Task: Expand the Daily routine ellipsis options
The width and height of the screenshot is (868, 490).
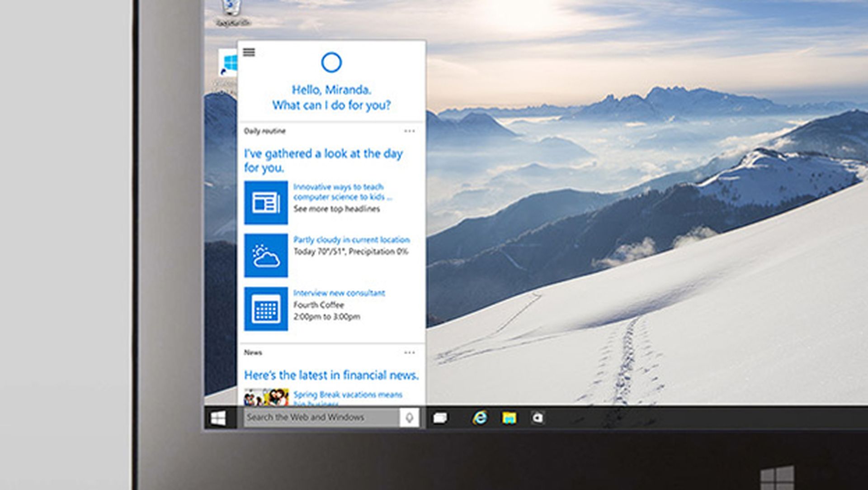Action: tap(410, 131)
